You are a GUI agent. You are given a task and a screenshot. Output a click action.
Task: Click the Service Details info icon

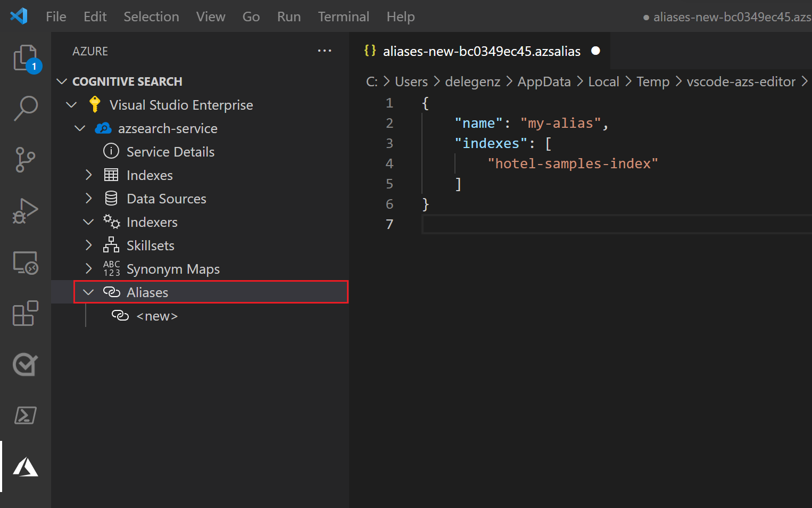coord(111,151)
